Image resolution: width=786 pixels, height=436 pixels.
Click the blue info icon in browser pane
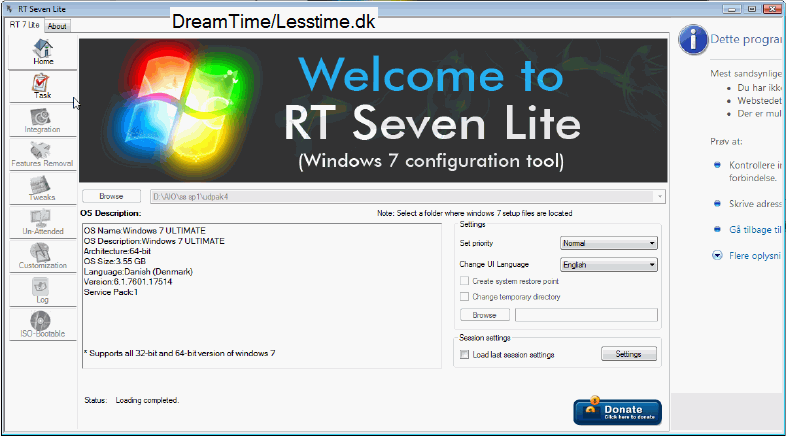point(693,40)
